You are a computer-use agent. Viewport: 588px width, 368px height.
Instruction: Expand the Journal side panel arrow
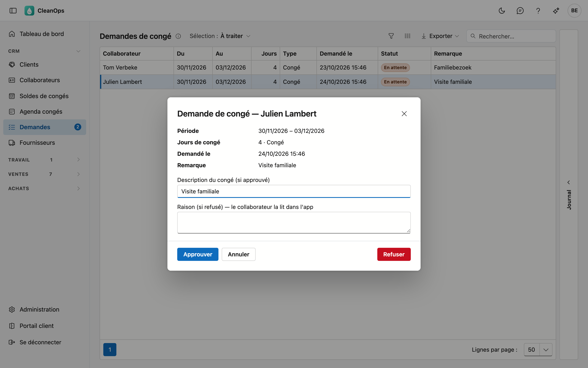point(569,182)
